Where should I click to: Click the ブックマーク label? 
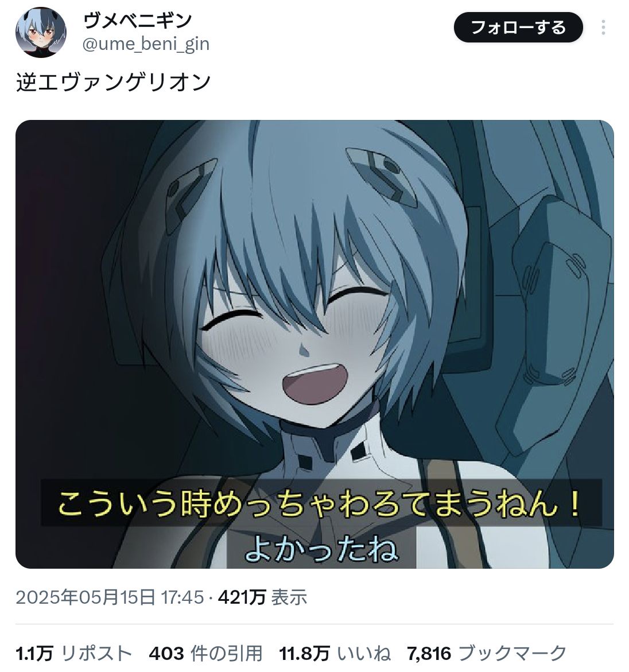click(512, 654)
